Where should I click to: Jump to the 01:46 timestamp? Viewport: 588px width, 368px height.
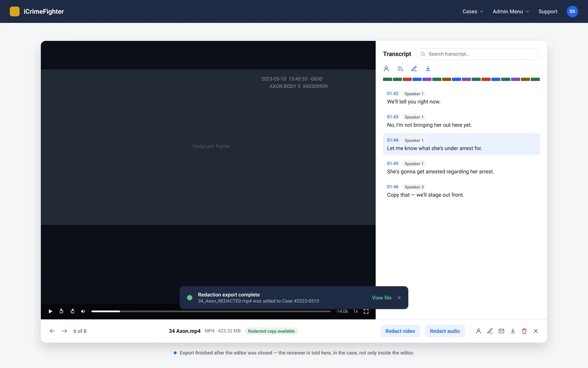point(393,187)
